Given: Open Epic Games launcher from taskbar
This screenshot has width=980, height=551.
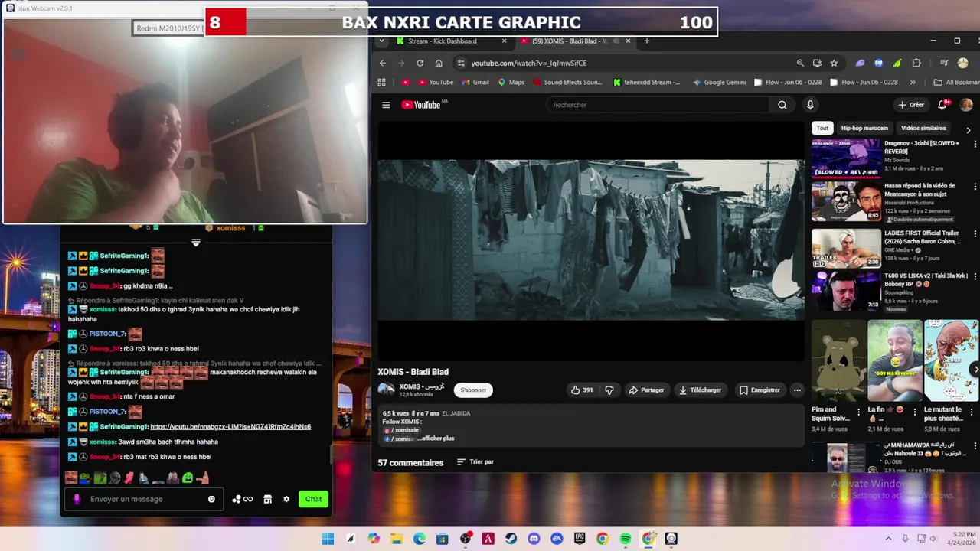Looking at the screenshot, I should [580, 539].
